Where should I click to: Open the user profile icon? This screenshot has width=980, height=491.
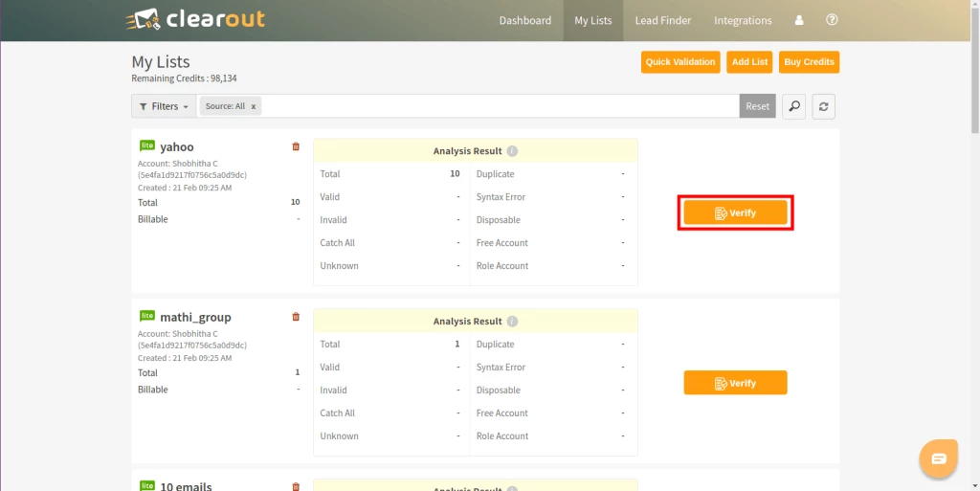point(799,20)
